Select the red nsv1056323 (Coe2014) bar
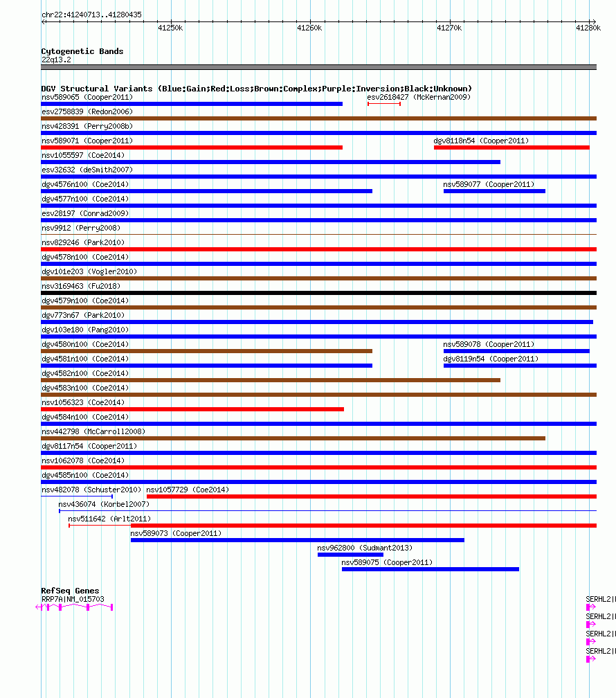 coord(192,409)
